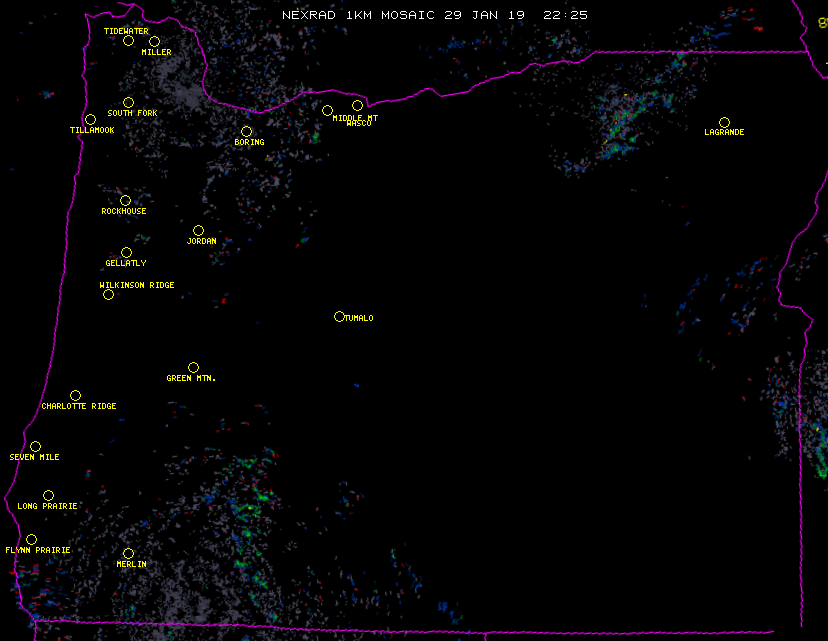Click the Charlotte Ridge station circle
828x641 pixels.
coord(75,395)
